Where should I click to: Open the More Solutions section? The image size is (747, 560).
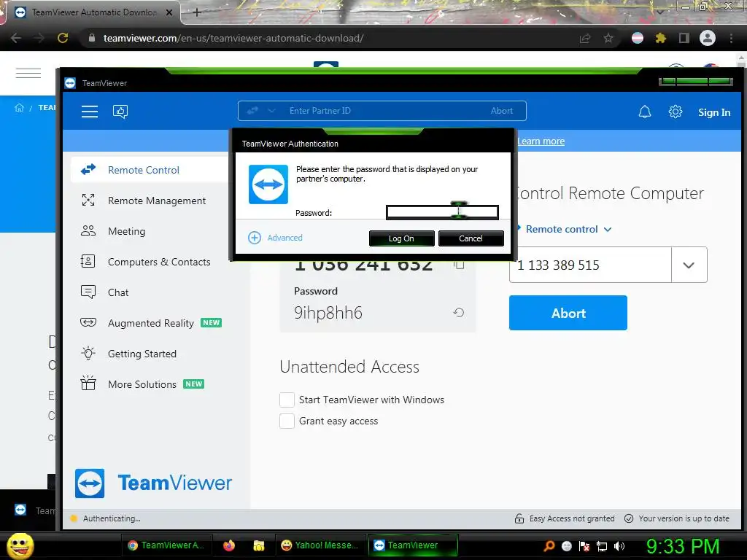[142, 384]
